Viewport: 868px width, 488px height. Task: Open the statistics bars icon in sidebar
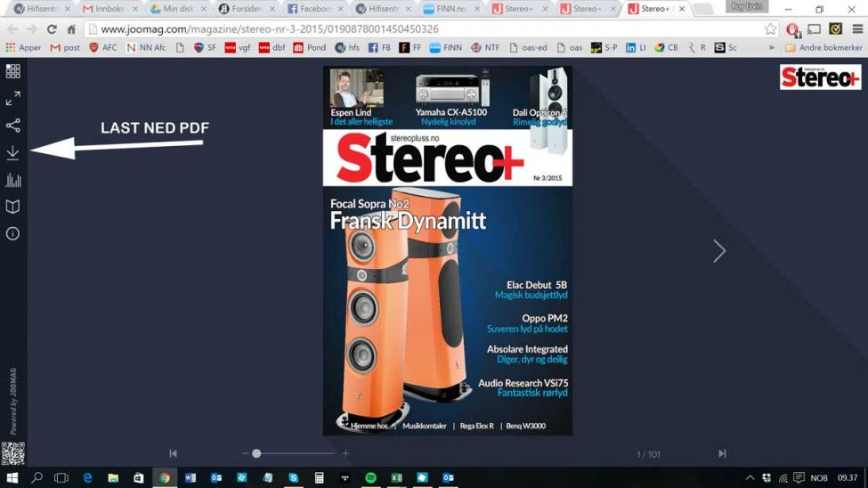click(x=12, y=180)
